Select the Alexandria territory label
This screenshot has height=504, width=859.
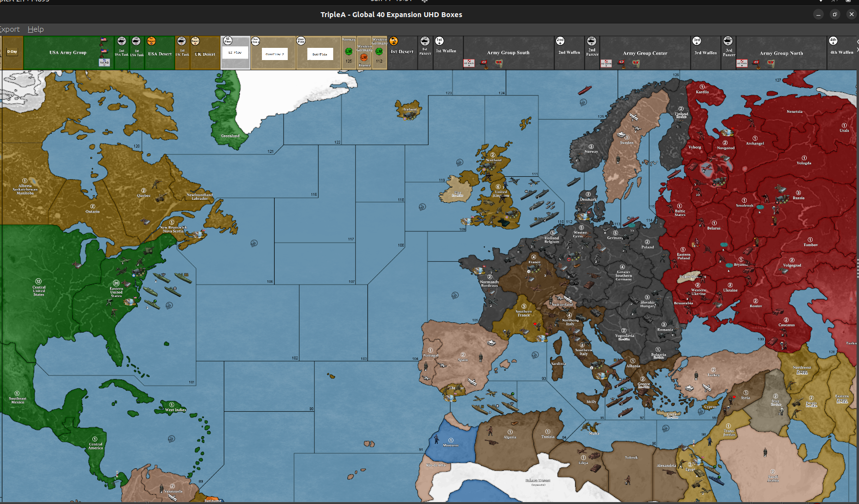[666, 465]
